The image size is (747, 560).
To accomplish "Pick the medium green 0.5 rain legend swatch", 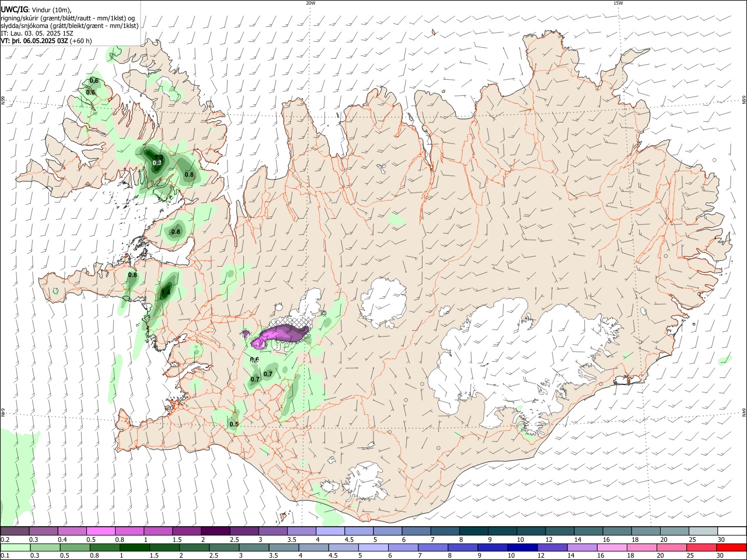I will point(75,547).
